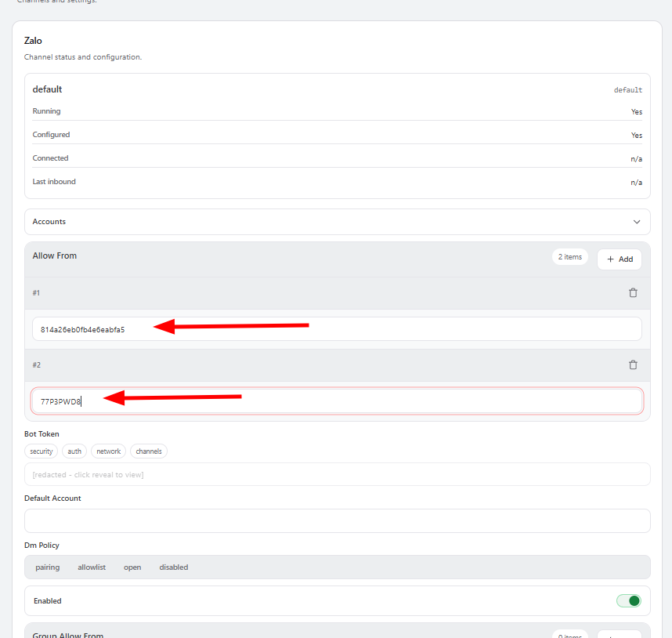The image size is (672, 638).
Task: Click the Default Account label
Action: click(x=52, y=498)
